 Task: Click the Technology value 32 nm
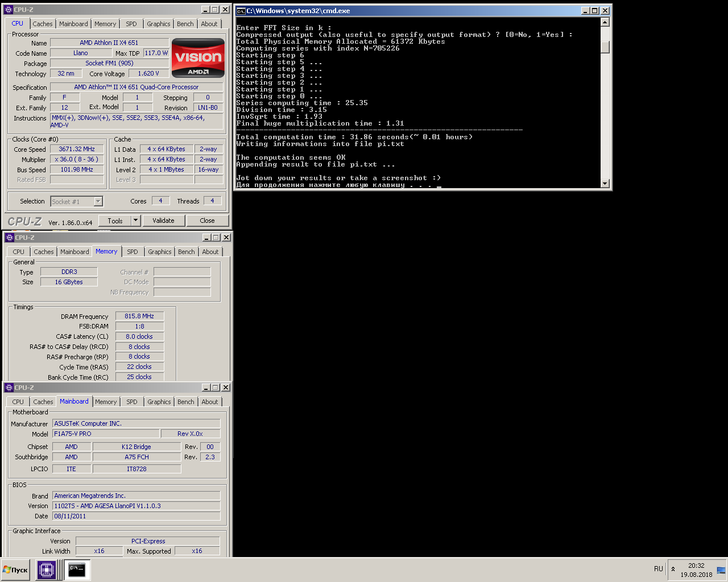click(x=66, y=73)
